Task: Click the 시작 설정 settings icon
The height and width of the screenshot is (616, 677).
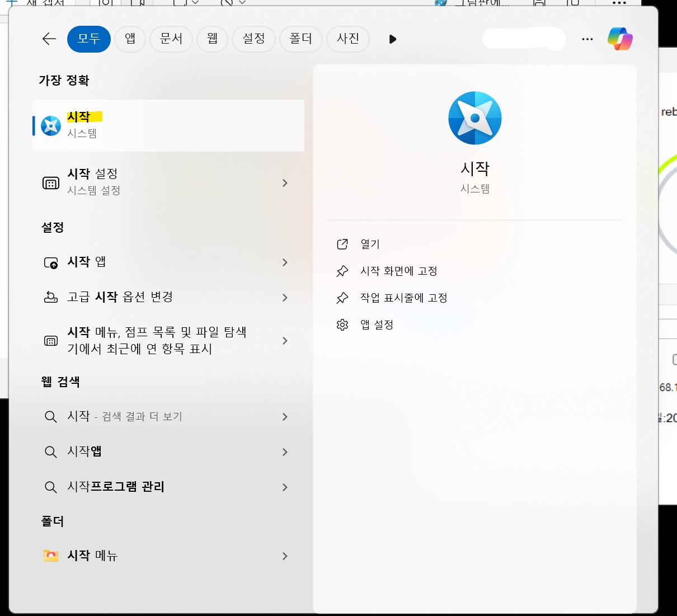Action: click(x=51, y=183)
